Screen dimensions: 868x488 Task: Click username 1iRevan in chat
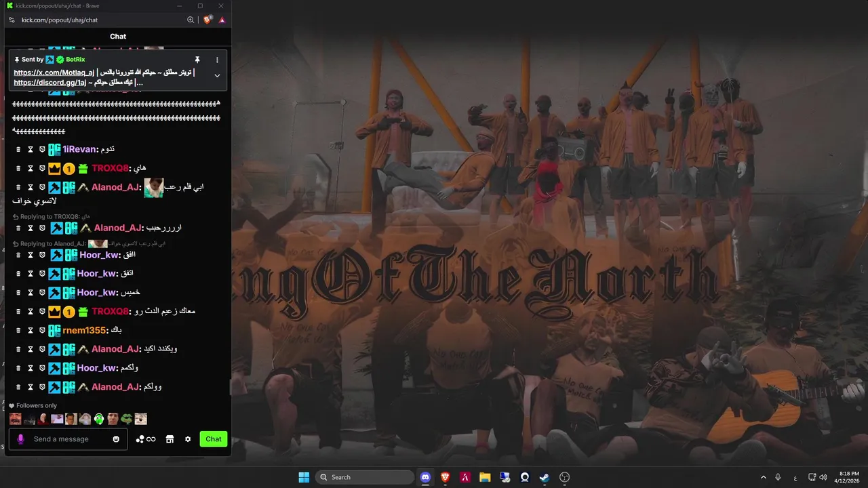[x=79, y=149]
